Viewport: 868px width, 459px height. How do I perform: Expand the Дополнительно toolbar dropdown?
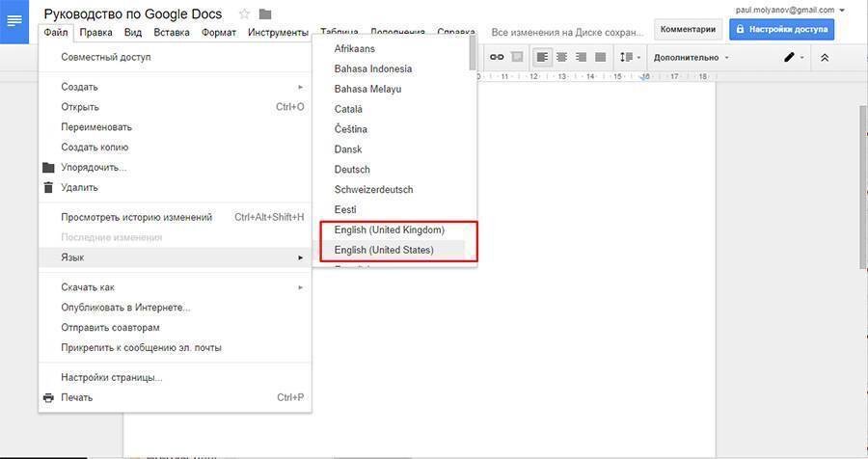pyautogui.click(x=692, y=58)
